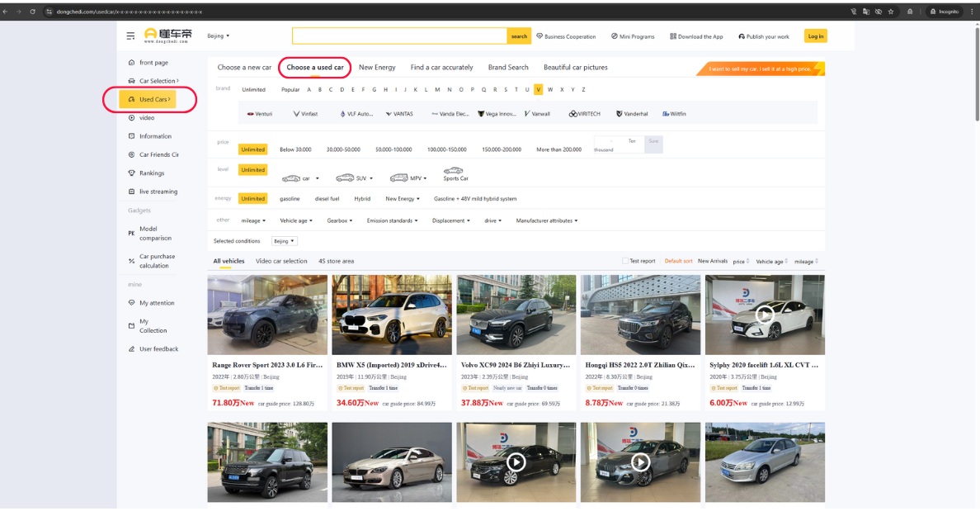Switch to Beautiful car pictures tab

click(576, 68)
